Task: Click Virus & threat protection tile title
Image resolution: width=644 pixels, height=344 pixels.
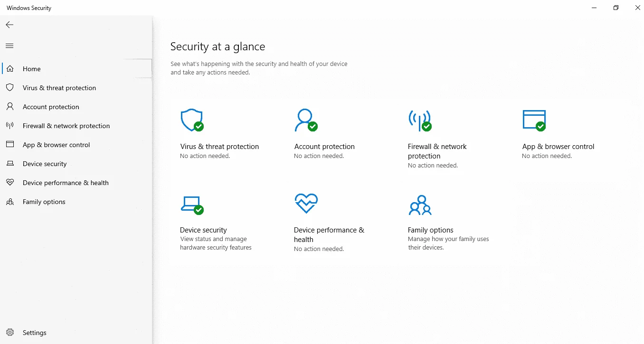Action: [219, 147]
